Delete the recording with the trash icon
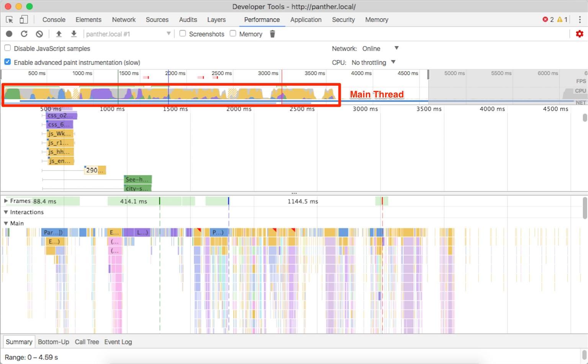Viewport: 588px width, 364px height. point(272,34)
